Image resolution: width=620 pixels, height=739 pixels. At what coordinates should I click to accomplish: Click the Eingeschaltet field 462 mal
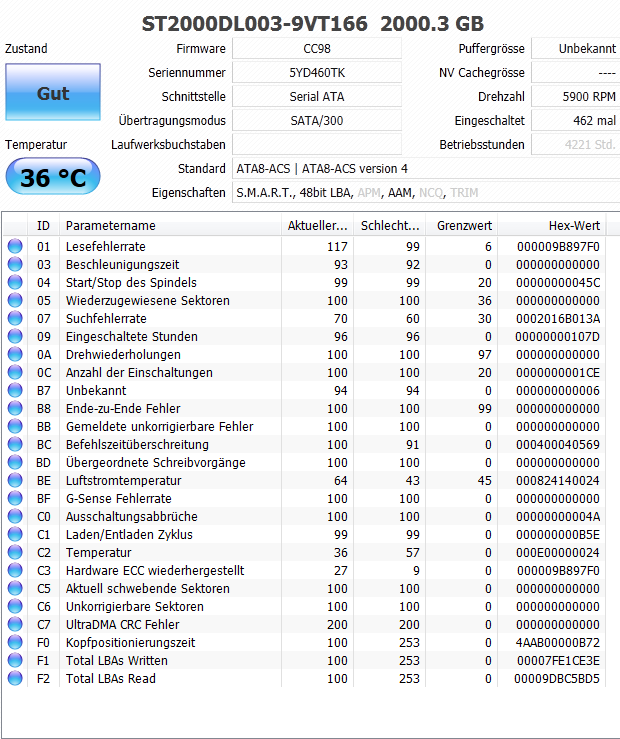click(x=576, y=121)
